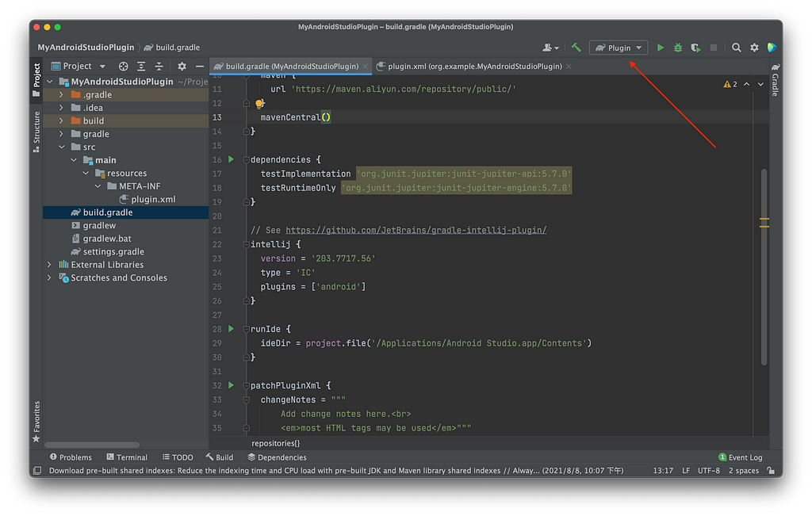Run patchPluginXml gutter arrow on line 32
Image resolution: width=812 pixels, height=516 pixels.
[232, 385]
